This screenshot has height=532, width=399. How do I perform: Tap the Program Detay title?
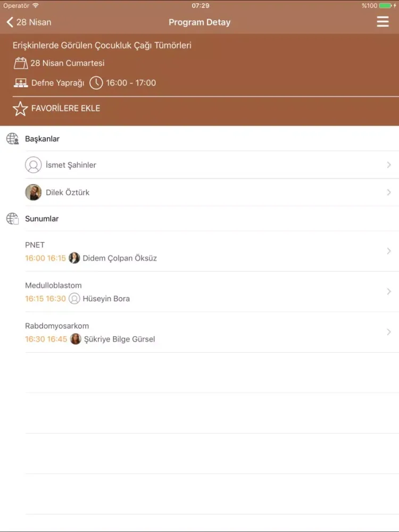pyautogui.click(x=199, y=22)
